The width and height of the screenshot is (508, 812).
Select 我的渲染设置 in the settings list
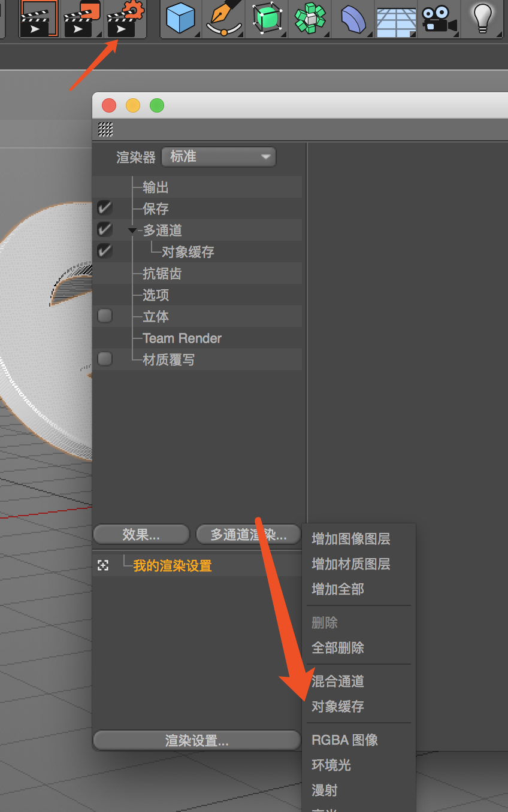171,564
